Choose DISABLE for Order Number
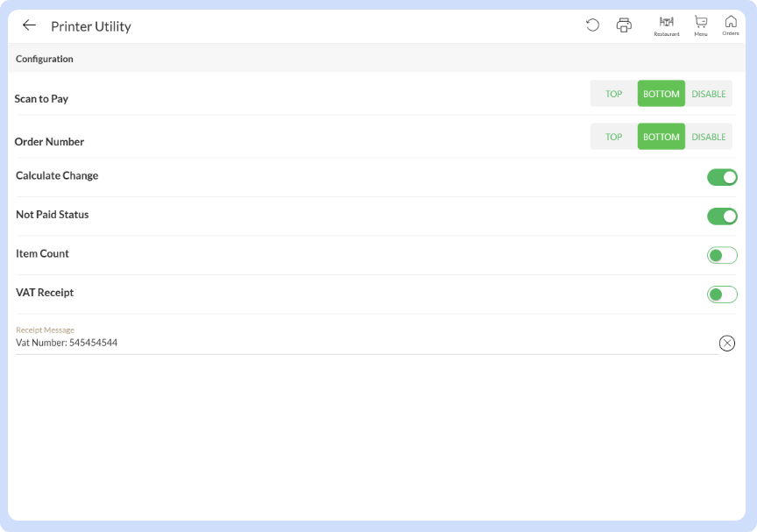 pos(708,137)
